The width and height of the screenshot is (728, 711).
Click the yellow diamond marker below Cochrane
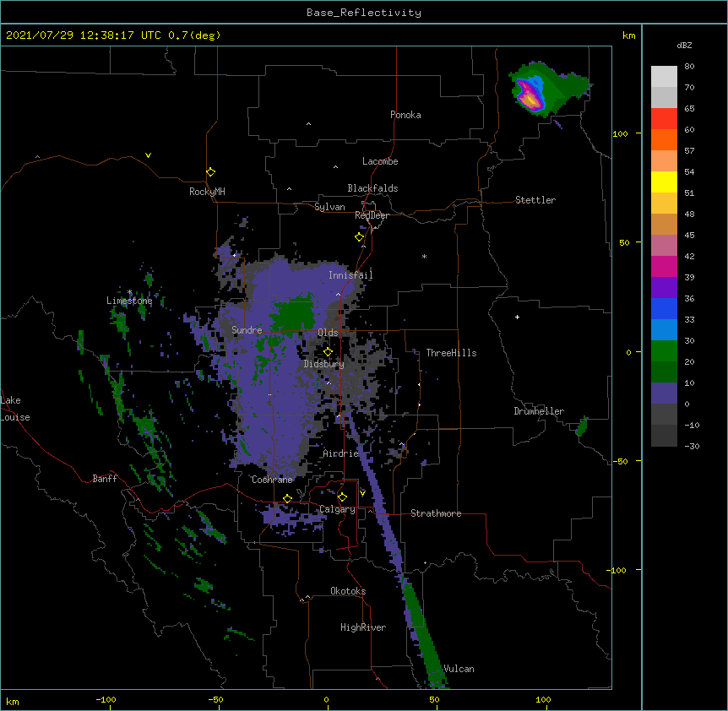[287, 498]
